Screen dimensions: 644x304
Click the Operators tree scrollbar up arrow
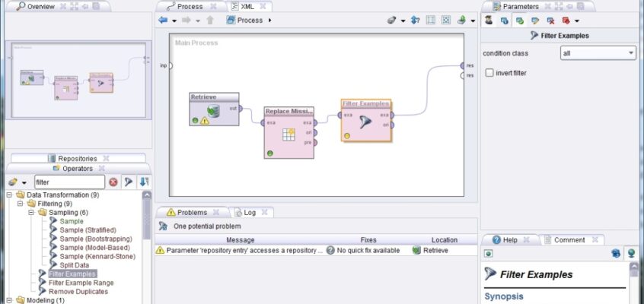147,195
